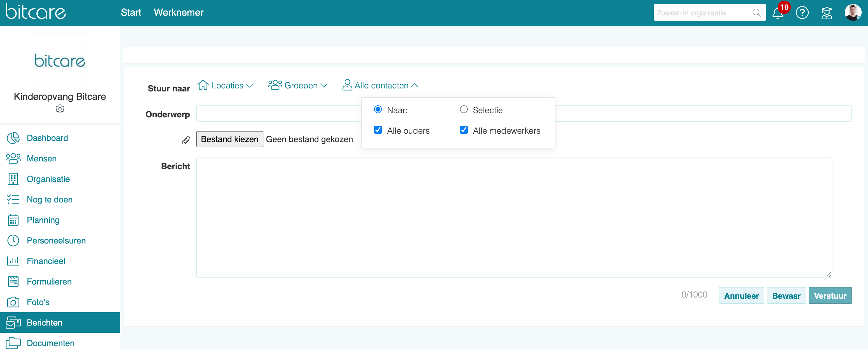Open notifications bell with 10 badge
Screen dimensions: 868x350
pyautogui.click(x=778, y=13)
